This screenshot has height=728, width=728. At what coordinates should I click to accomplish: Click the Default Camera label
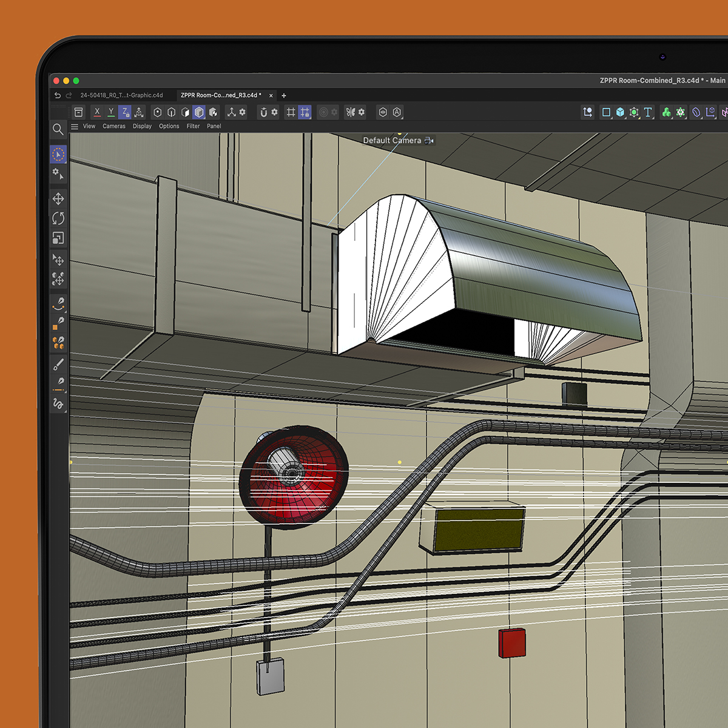[392, 141]
